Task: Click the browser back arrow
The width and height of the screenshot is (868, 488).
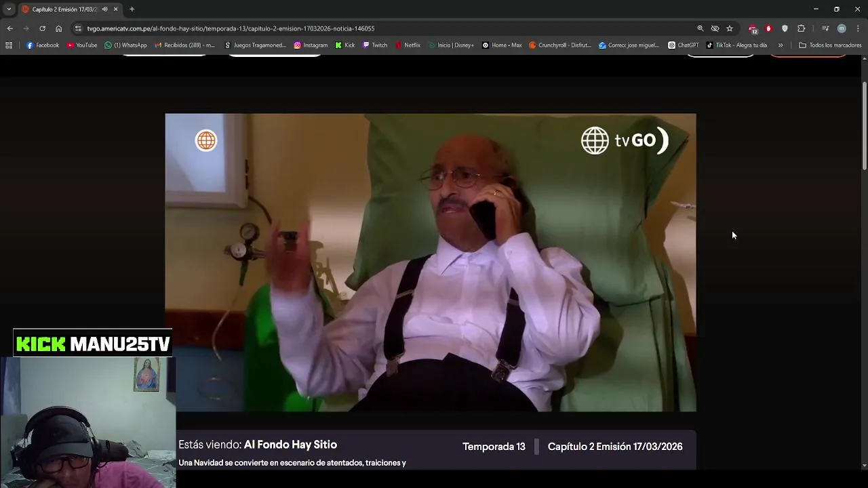Action: (9, 28)
